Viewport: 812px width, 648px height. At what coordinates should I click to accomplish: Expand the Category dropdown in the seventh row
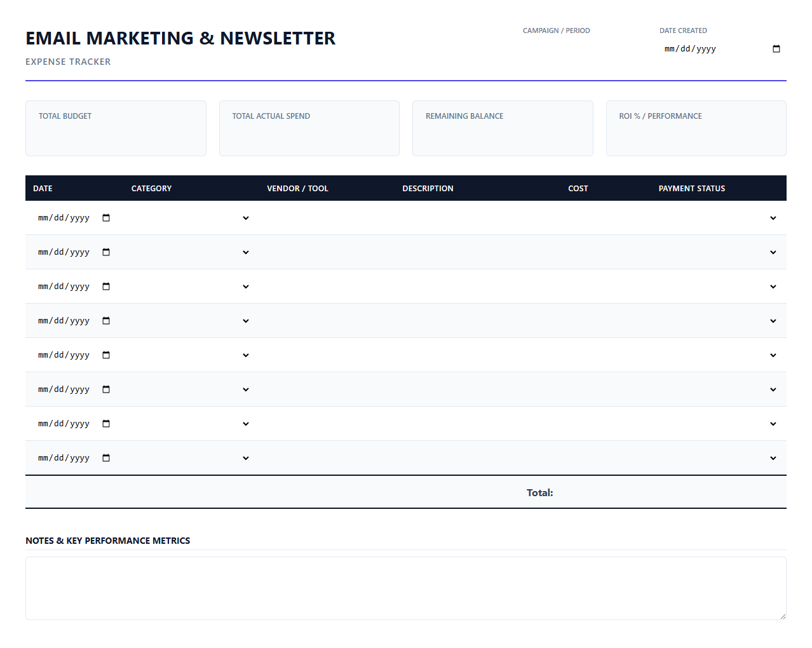point(191,424)
